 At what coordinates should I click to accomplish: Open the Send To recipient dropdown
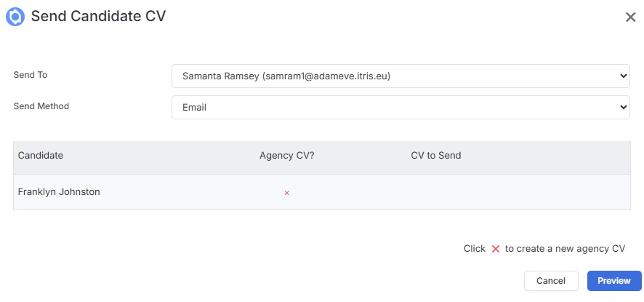click(401, 76)
